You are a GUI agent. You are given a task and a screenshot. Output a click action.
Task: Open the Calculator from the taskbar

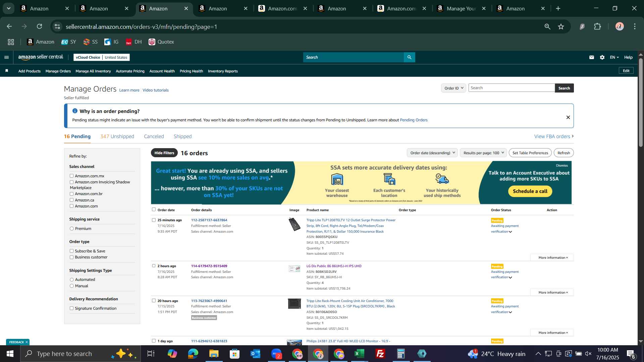401,354
